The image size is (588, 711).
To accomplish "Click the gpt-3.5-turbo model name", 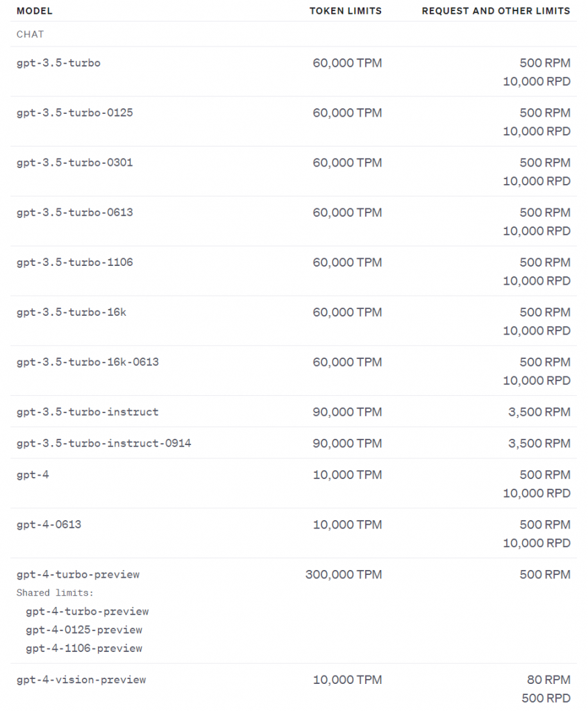I will pos(58,63).
